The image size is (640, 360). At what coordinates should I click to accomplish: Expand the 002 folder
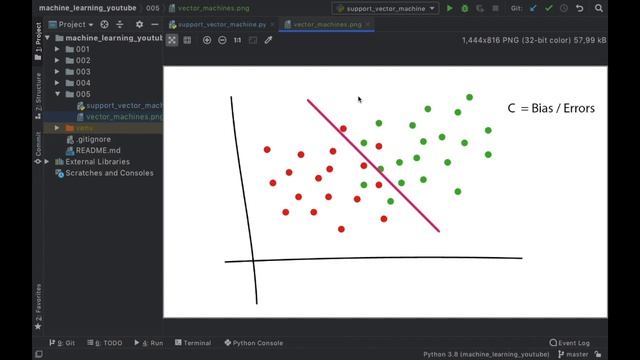point(57,60)
